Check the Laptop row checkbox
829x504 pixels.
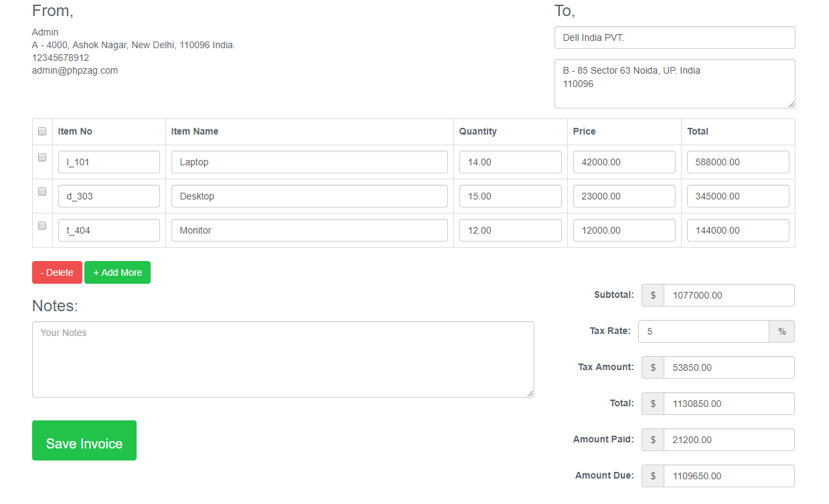click(x=42, y=157)
